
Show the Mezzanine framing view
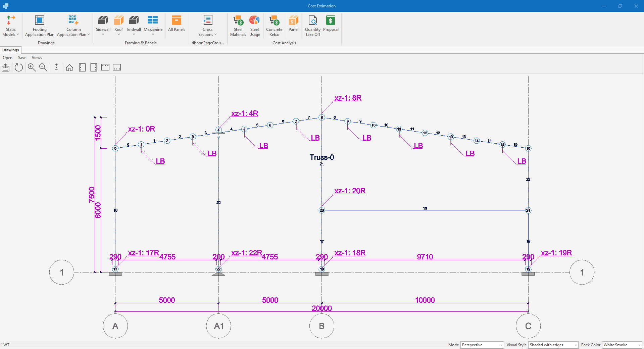point(153,23)
